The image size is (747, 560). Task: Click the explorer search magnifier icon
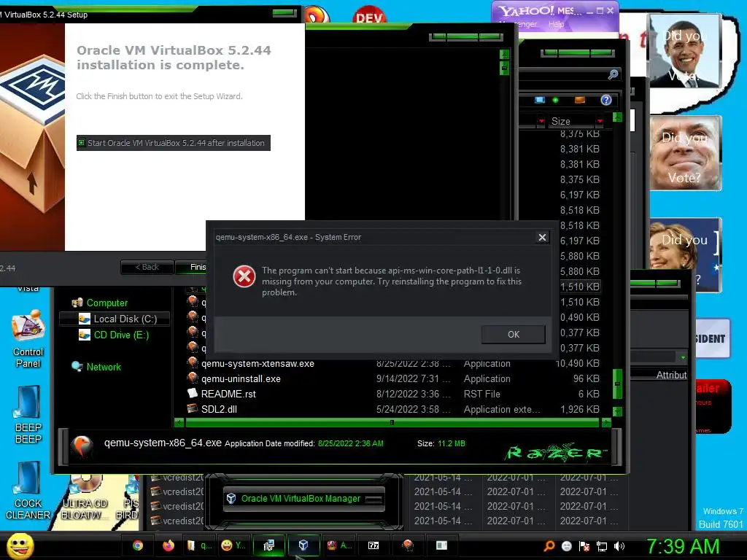coord(613,74)
